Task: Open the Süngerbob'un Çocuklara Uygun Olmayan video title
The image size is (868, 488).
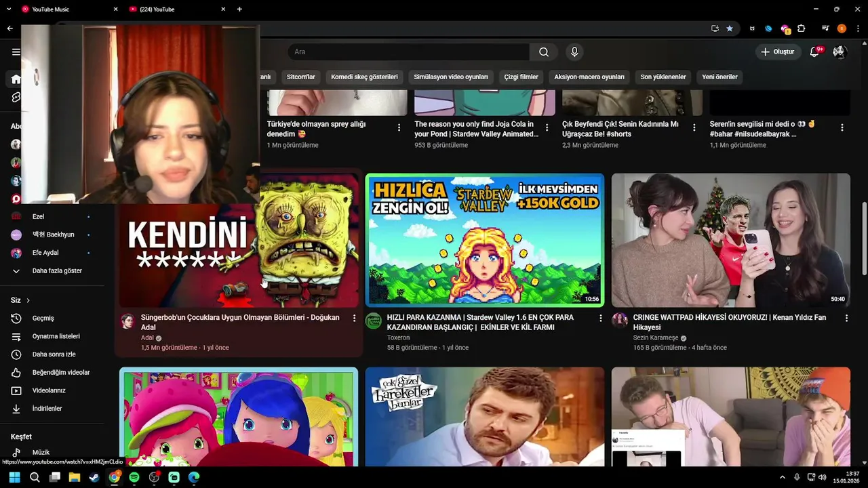Action: 240,322
